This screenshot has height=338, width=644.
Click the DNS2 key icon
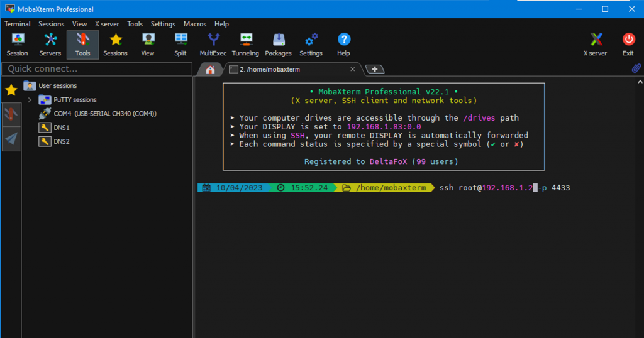coord(45,141)
